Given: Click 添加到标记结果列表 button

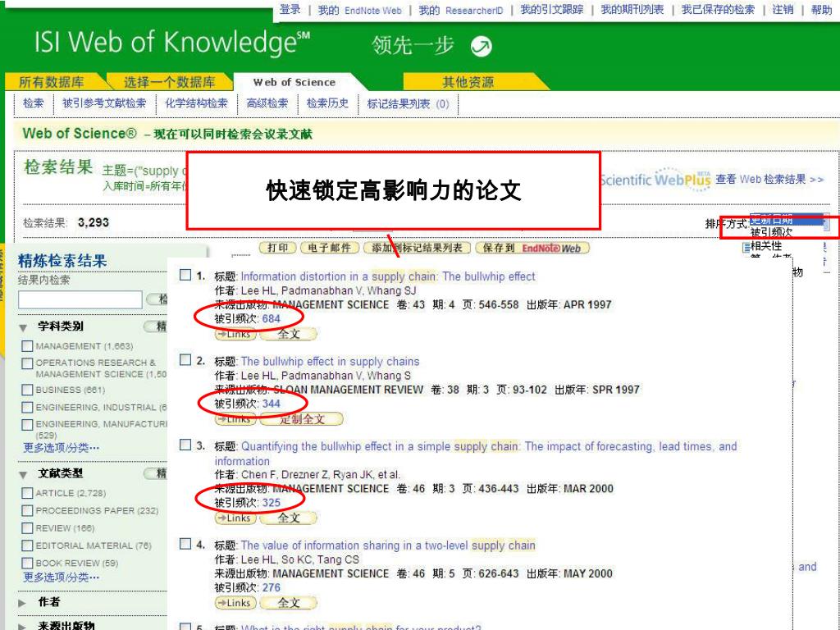Looking at the screenshot, I should point(417,248).
